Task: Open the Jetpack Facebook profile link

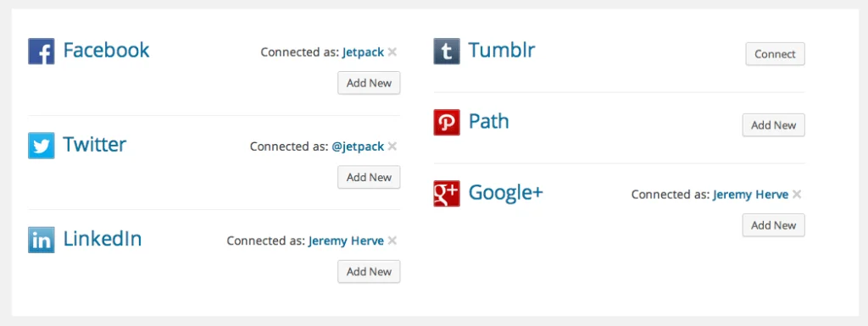Action: point(363,52)
